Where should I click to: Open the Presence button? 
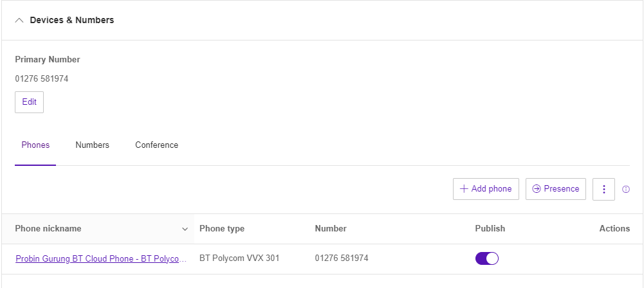(556, 189)
